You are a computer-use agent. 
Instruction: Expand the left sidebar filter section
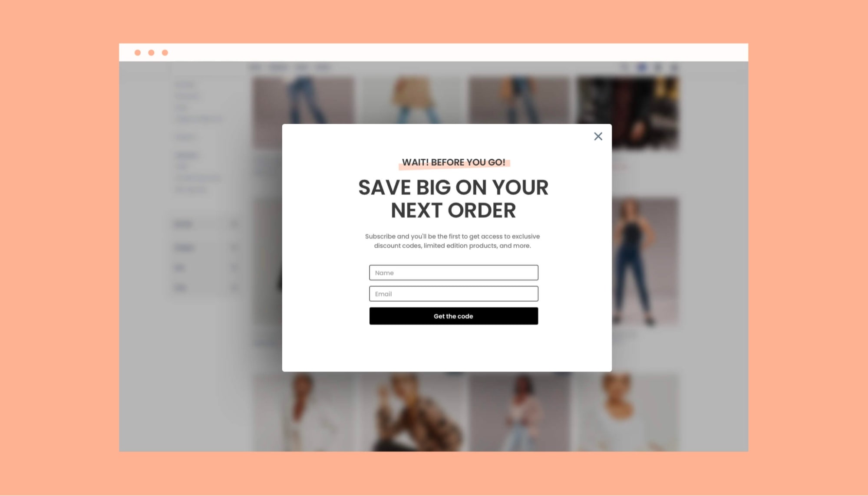(x=235, y=223)
